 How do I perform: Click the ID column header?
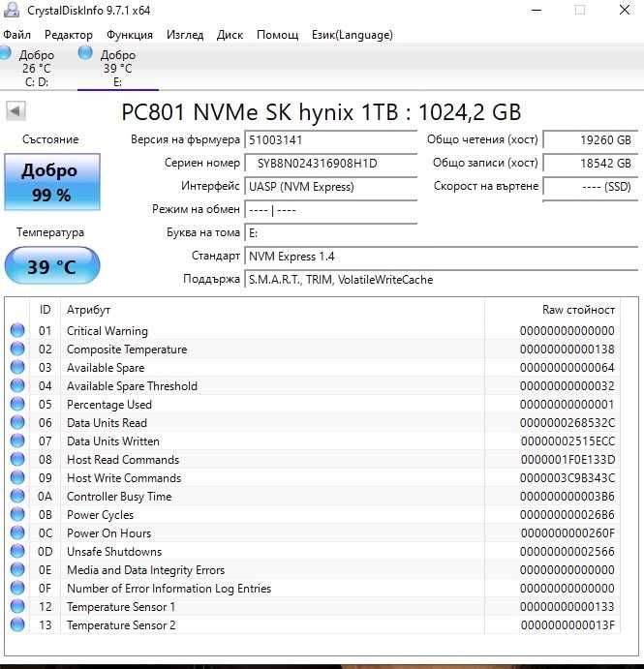click(x=45, y=310)
